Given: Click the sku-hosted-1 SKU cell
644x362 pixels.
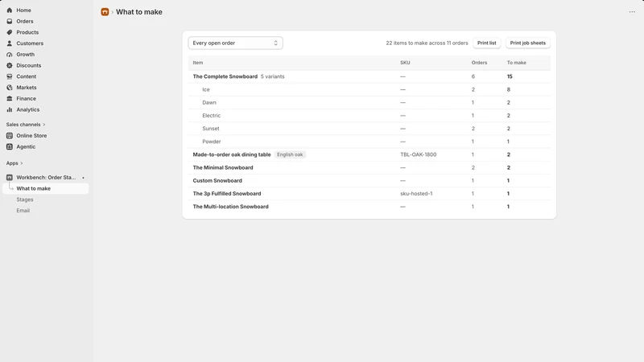Looking at the screenshot, I should pos(416,194).
